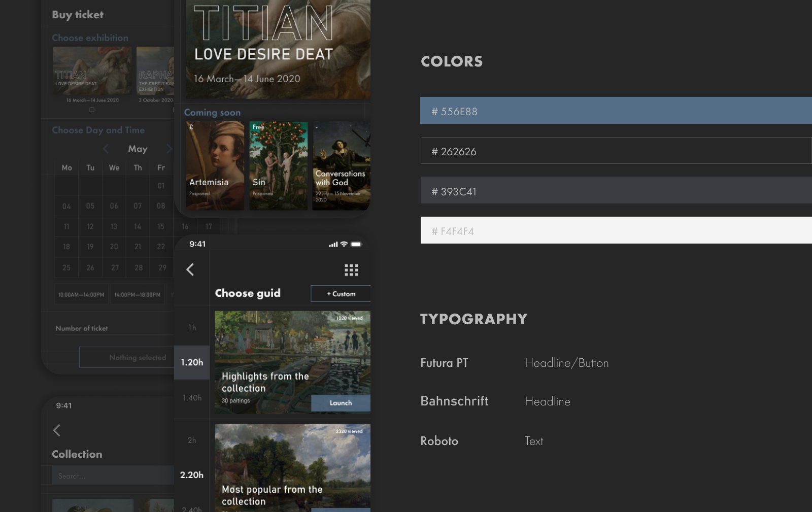812x512 pixels.
Task: Advance to the next month after May
Action: [x=169, y=149]
